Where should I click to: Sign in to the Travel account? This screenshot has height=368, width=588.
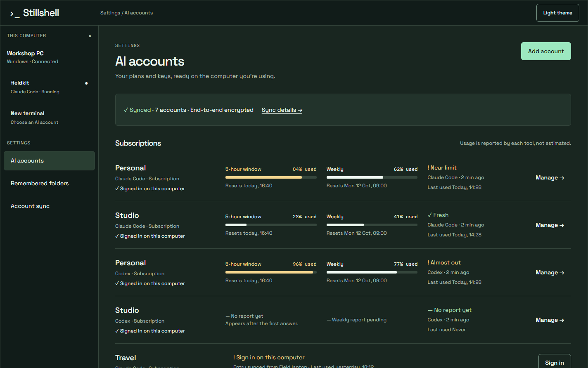(555, 362)
